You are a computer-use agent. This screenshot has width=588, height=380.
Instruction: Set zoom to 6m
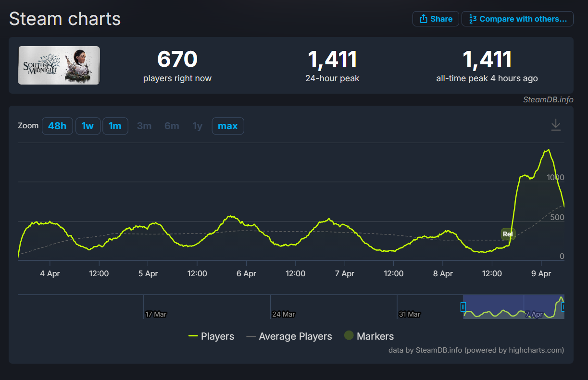click(172, 126)
